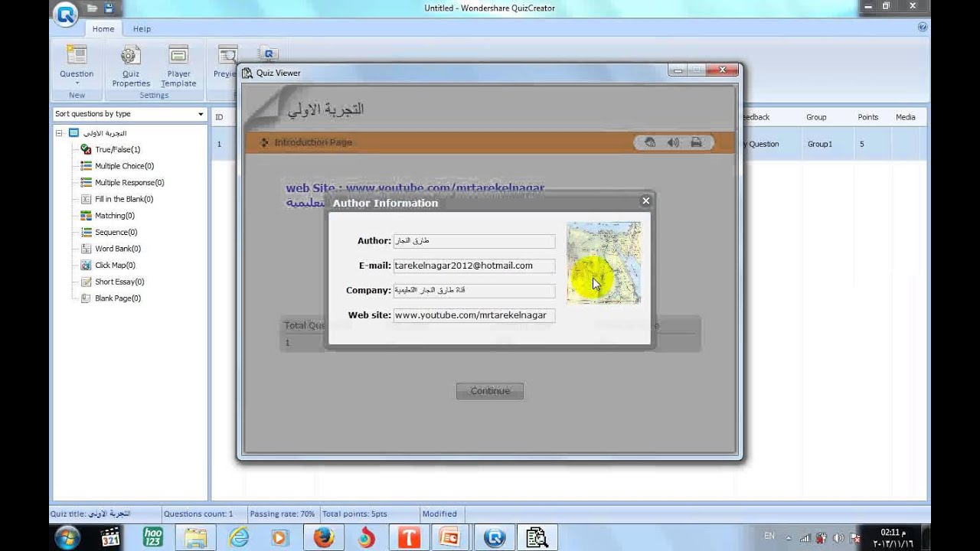Viewport: 980px width, 551px height.
Task: Click the volume icon in system tray
Action: click(838, 538)
